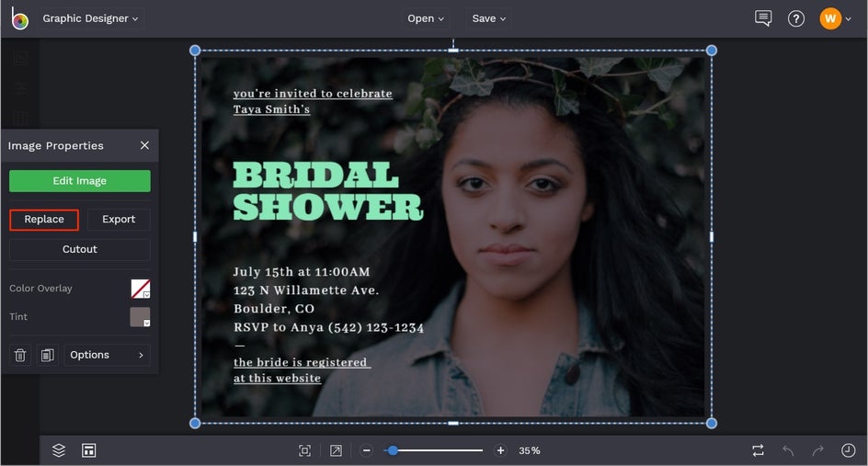Expand the account dropdown arrow

(848, 18)
